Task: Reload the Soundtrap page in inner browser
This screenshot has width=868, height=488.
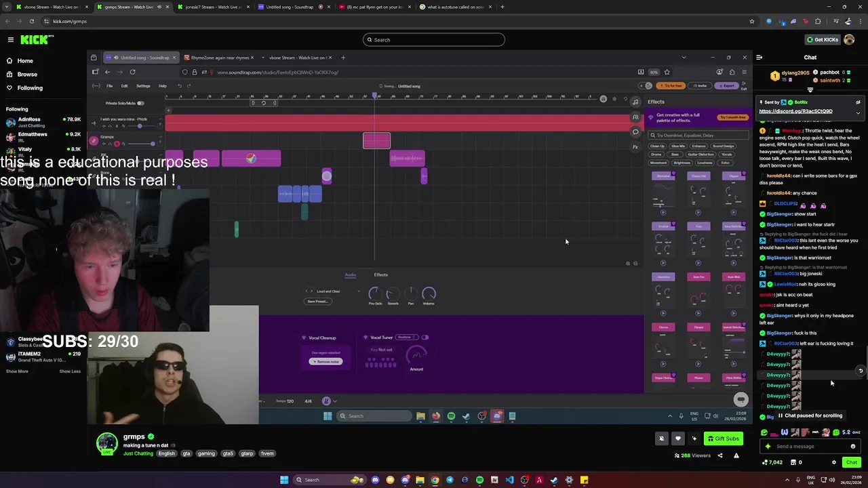Action: [133, 73]
